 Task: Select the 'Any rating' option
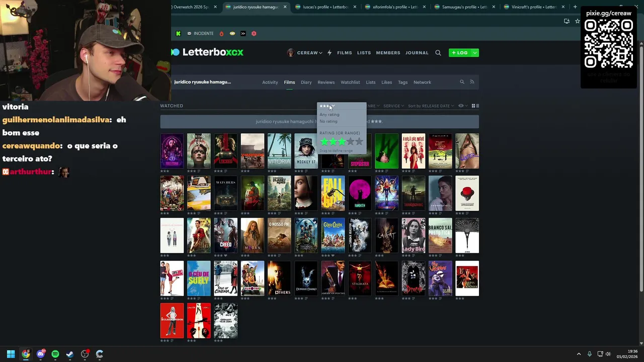click(330, 115)
